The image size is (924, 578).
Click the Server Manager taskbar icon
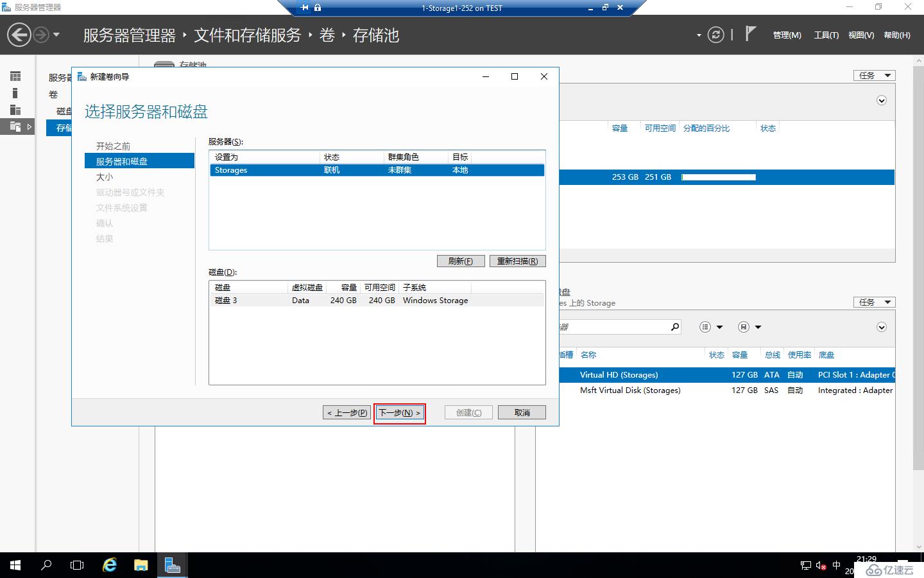pos(172,565)
